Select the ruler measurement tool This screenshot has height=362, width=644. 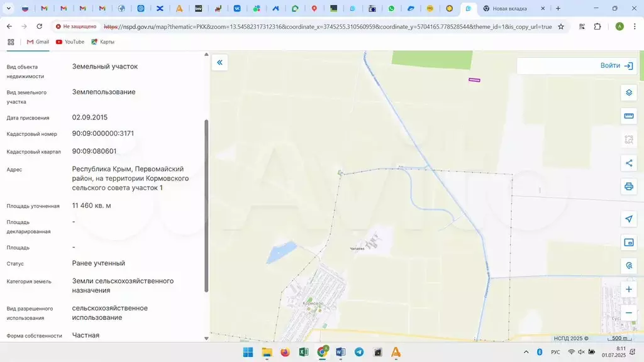[629, 116]
